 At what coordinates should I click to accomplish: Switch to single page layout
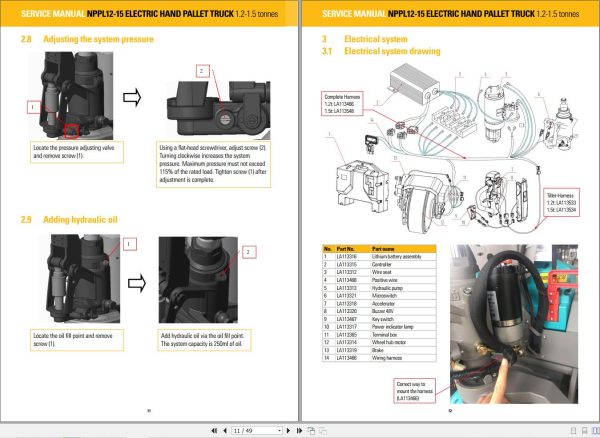tap(573, 431)
